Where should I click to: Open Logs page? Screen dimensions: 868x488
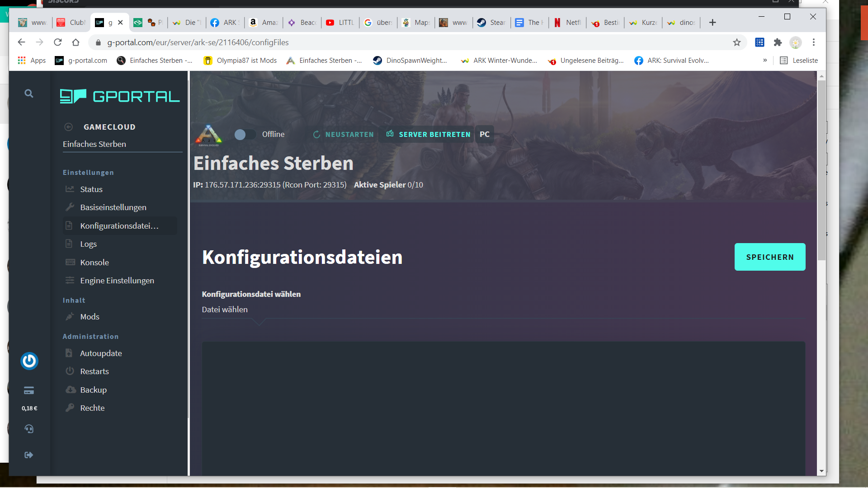point(88,244)
